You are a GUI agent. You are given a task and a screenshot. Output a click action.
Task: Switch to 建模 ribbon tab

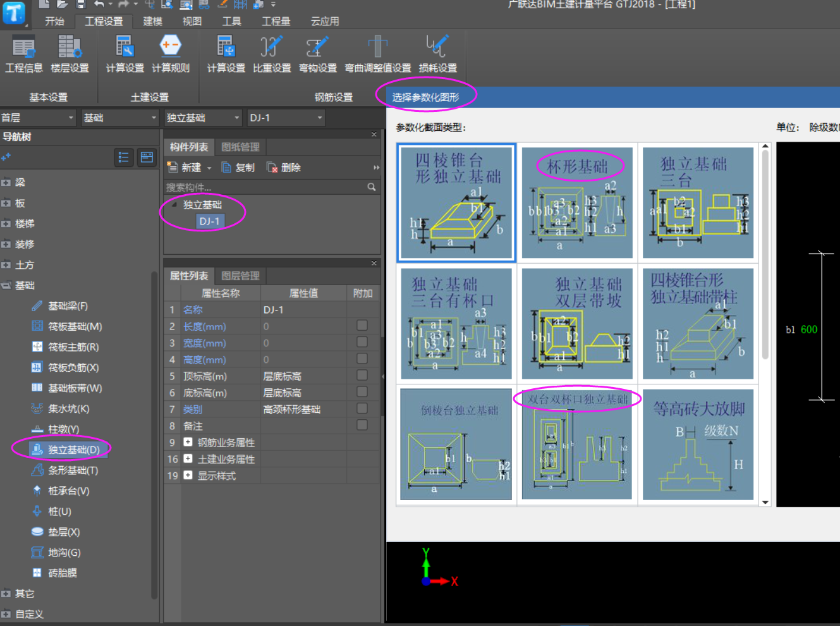coord(153,21)
